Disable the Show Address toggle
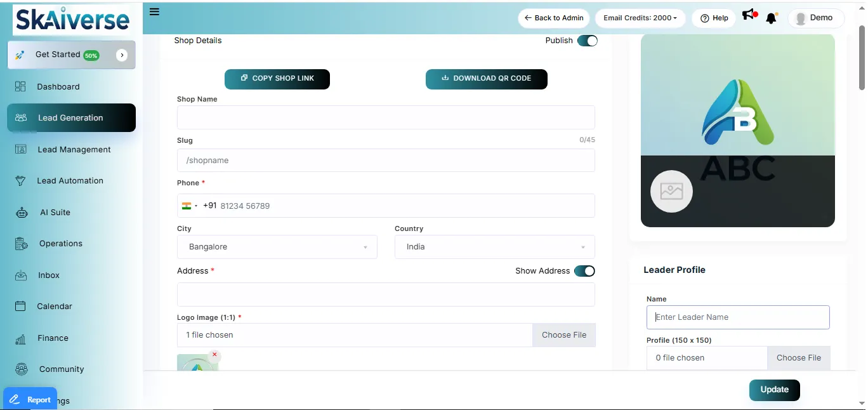This screenshot has width=868, height=410. click(x=584, y=271)
